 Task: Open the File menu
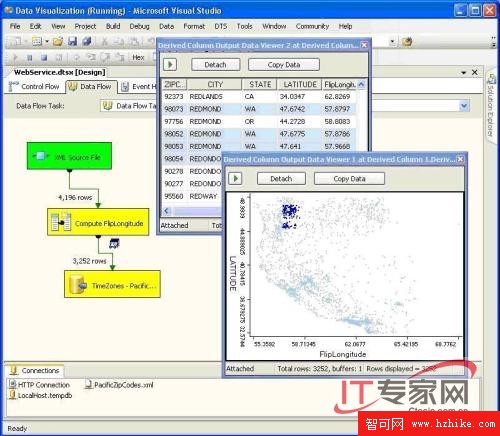(x=15, y=26)
